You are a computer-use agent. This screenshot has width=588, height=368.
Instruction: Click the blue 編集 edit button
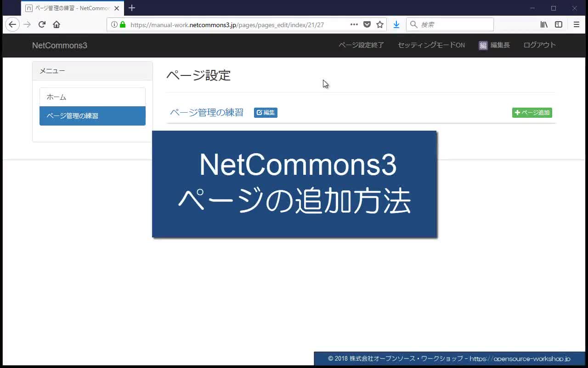[x=266, y=113]
